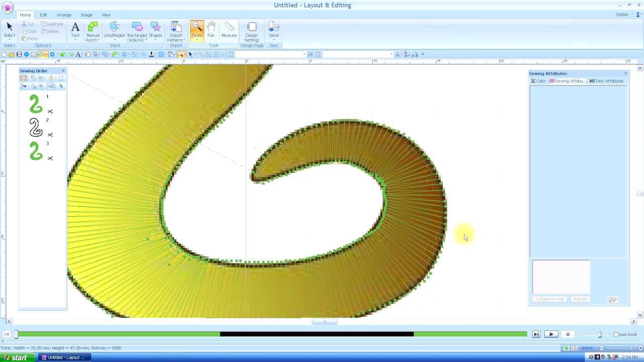The height and width of the screenshot is (362, 644).
Task: Close the Sewing Order panel
Action: tap(63, 71)
